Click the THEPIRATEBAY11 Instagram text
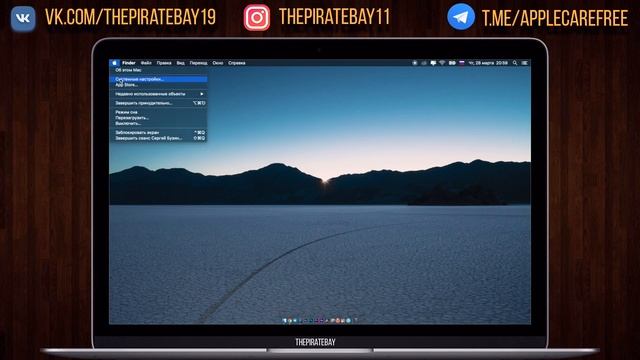The image size is (640, 360). coord(335,17)
